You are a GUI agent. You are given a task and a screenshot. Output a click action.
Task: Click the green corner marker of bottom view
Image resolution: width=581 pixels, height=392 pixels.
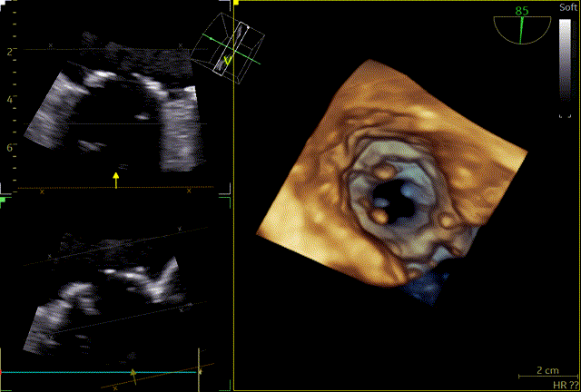tap(4, 201)
